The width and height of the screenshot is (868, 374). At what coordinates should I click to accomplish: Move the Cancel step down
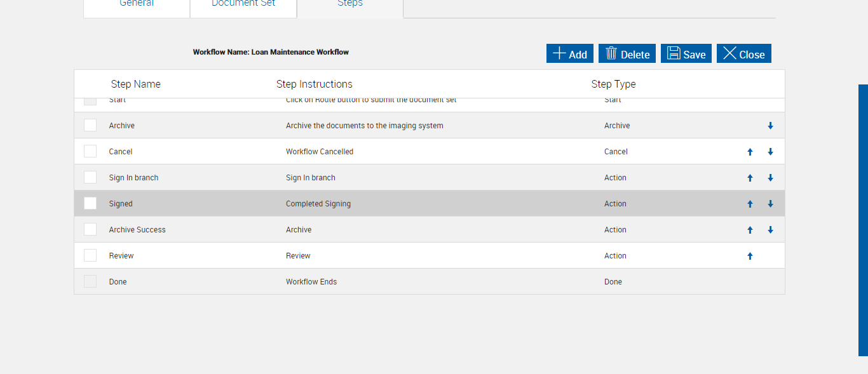(x=770, y=152)
